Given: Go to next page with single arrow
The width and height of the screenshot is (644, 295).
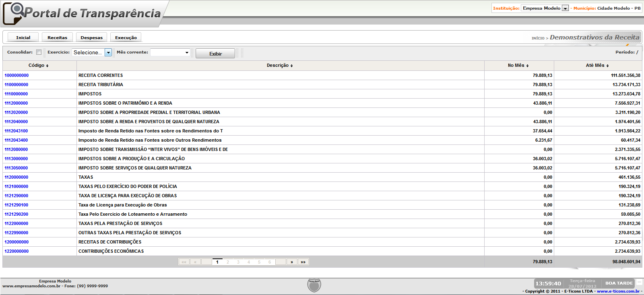Looking at the screenshot, I should point(292,262).
